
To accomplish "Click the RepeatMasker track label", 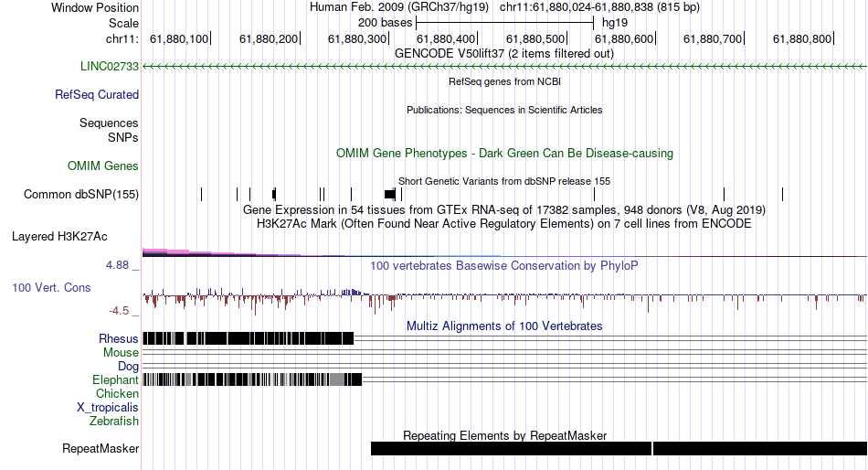I will pyautogui.click(x=101, y=448).
